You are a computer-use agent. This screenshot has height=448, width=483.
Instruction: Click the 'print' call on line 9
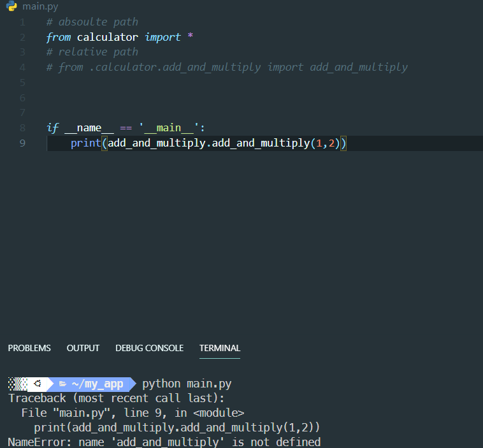point(85,143)
